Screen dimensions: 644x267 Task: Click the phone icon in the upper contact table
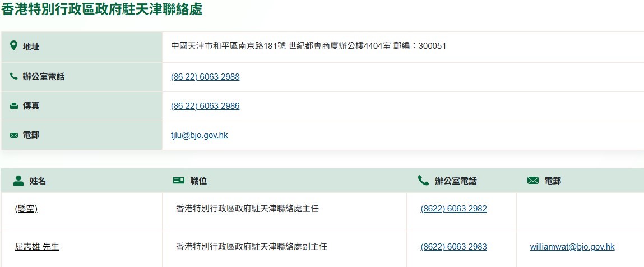[x=14, y=76]
